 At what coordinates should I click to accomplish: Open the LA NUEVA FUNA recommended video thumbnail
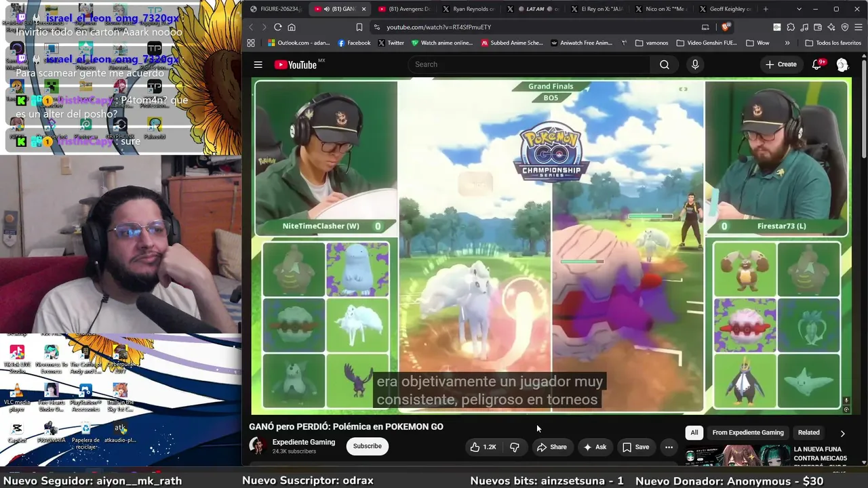coord(736,456)
